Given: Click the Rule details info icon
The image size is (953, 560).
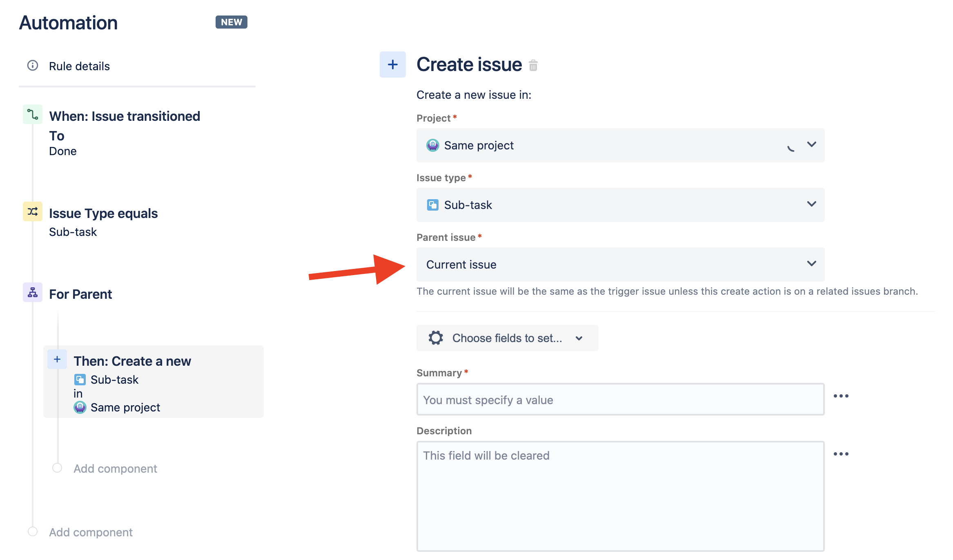Looking at the screenshot, I should click(33, 65).
